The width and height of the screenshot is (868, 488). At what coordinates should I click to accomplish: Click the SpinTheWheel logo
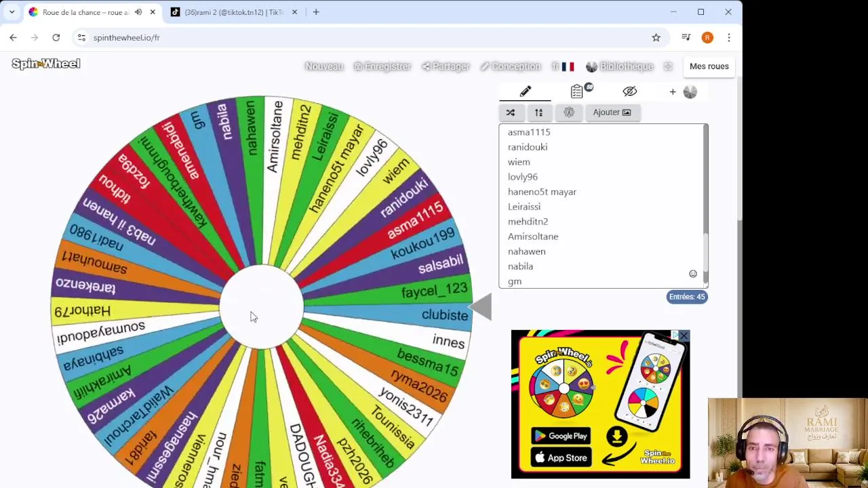[x=46, y=64]
